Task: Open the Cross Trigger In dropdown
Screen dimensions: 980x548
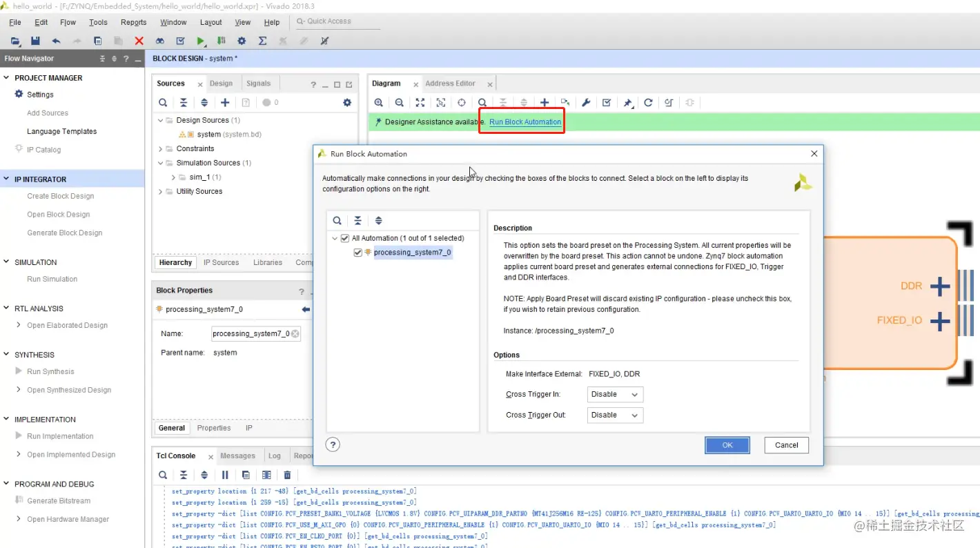Action: [x=615, y=394]
